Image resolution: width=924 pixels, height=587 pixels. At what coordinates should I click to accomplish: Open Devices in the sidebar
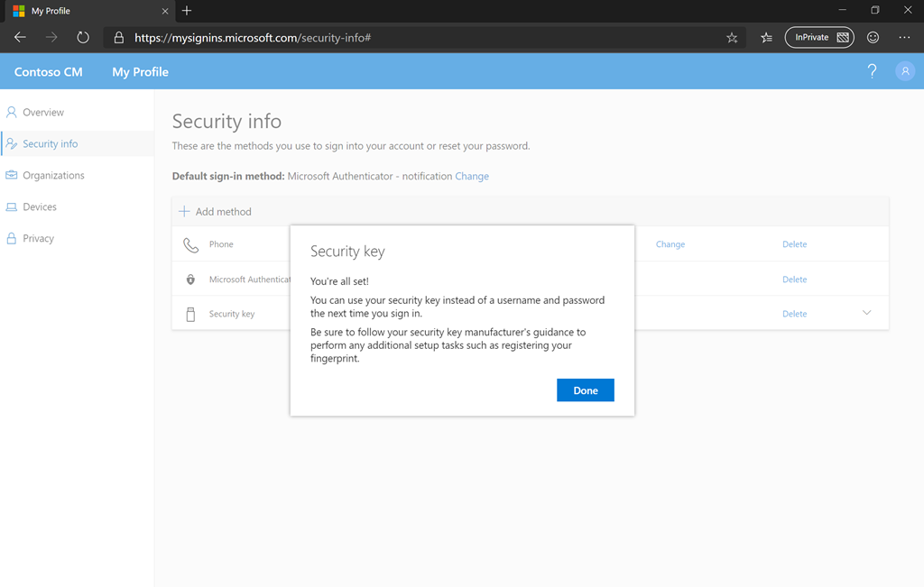click(x=40, y=207)
